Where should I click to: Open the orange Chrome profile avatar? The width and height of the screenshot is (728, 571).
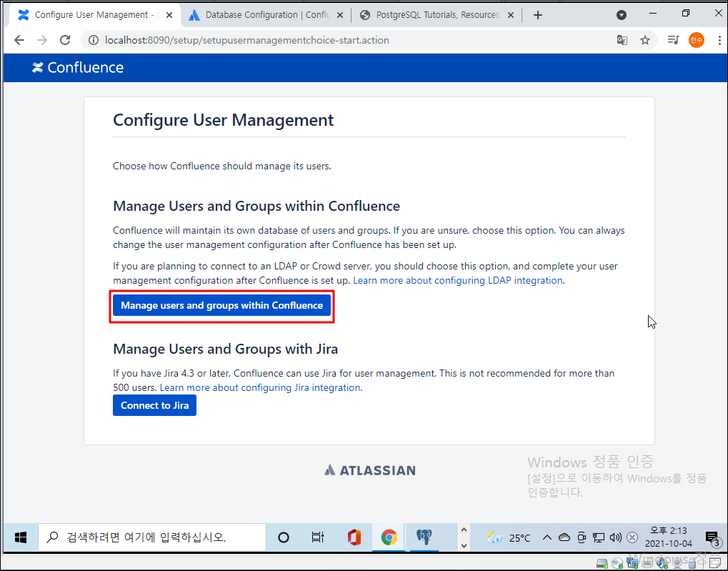point(696,41)
